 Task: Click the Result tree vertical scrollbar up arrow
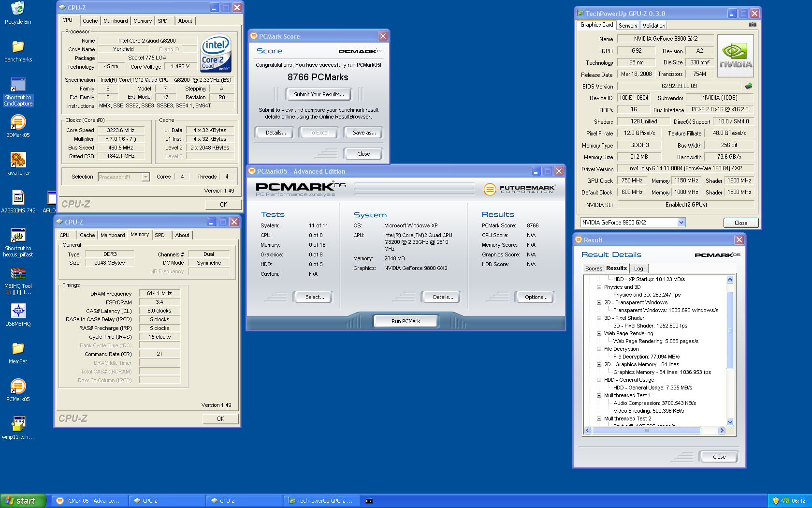(730, 279)
